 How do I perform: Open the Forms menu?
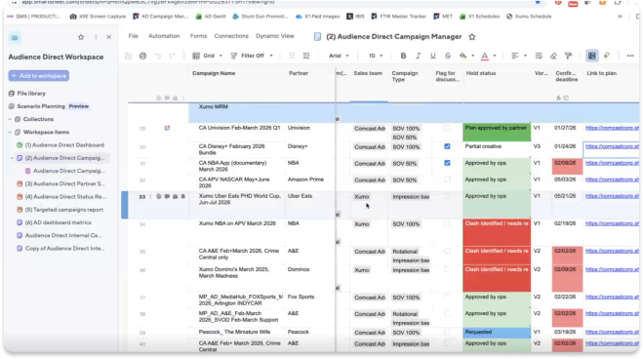pyautogui.click(x=198, y=36)
